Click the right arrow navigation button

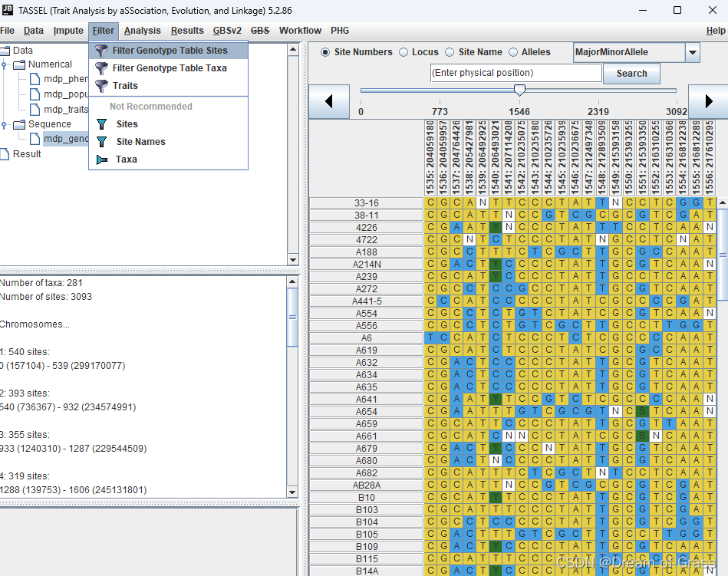(x=708, y=101)
